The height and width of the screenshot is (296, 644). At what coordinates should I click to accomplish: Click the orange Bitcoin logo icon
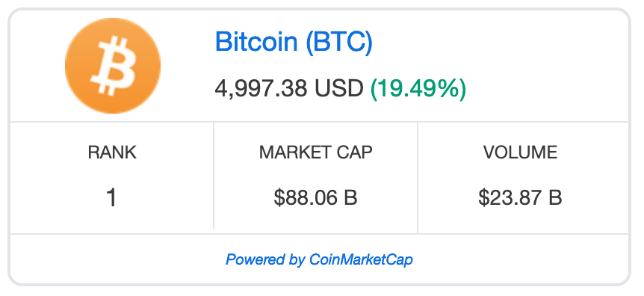tap(113, 66)
